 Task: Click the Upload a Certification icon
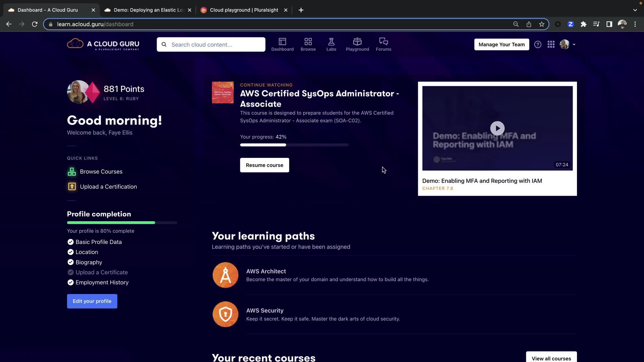point(72,187)
